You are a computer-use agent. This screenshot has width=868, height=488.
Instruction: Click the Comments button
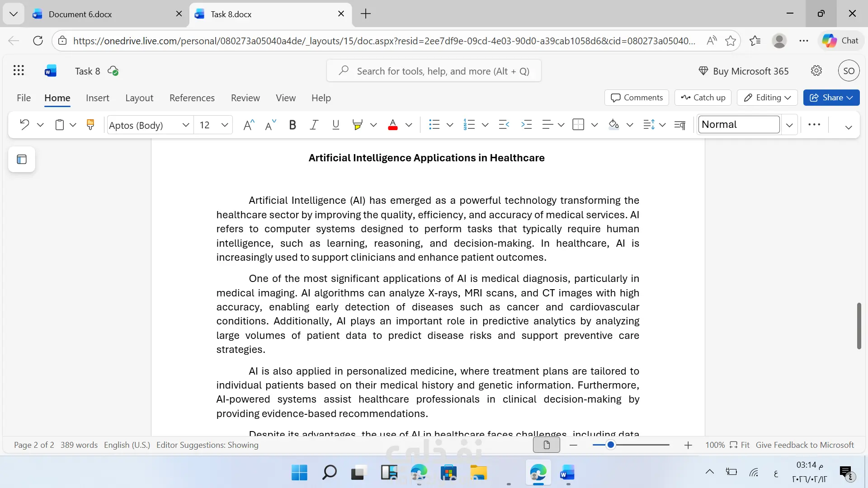637,98
